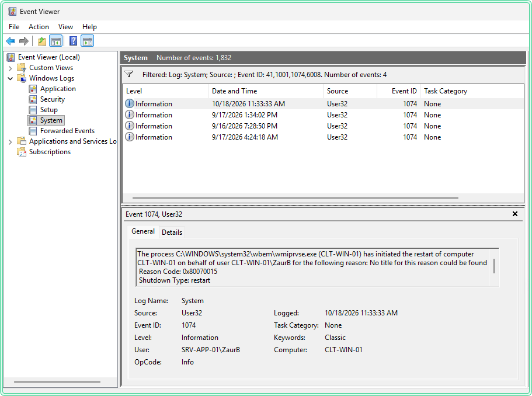Open the File menu
This screenshot has height=396, width=532.
click(x=14, y=27)
